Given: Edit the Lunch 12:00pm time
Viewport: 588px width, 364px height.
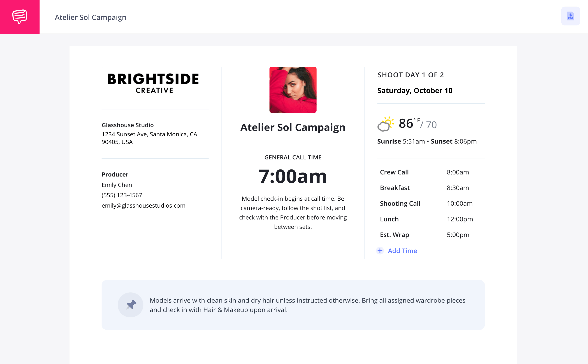Looking at the screenshot, I should (460, 219).
